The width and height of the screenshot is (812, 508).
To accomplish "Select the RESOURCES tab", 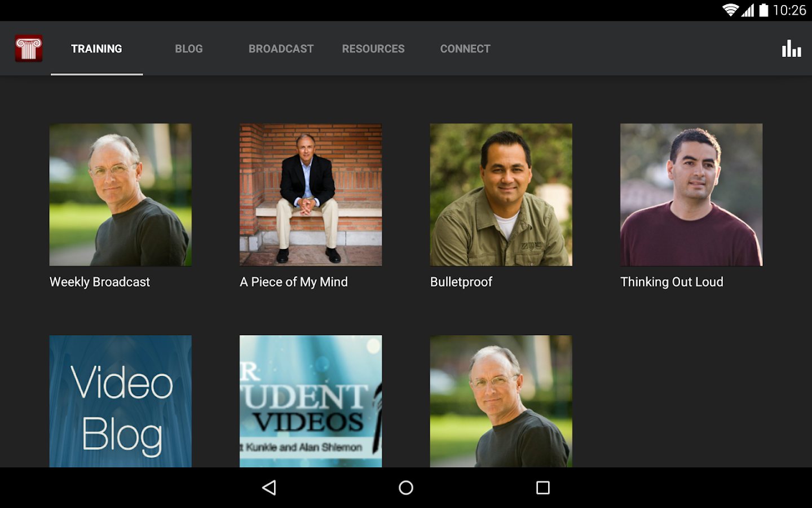I will point(373,49).
